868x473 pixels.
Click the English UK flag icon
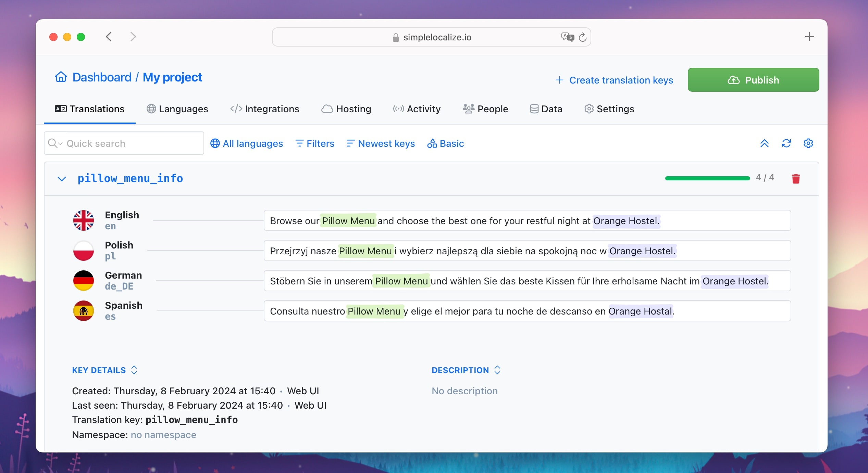point(84,220)
